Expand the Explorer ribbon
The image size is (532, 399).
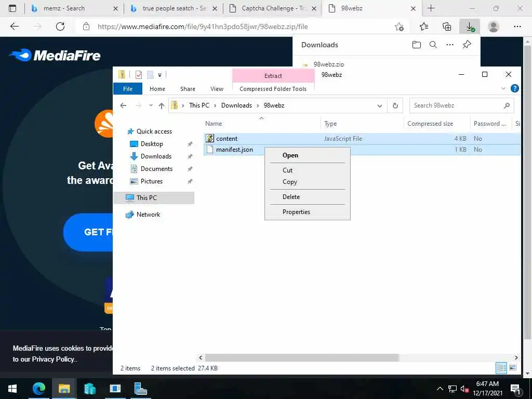pos(503,88)
